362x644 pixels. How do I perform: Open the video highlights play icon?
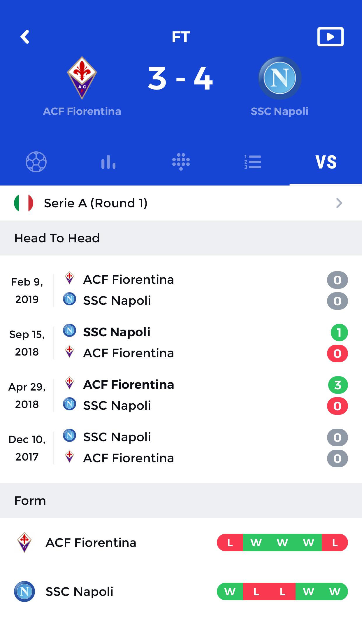click(x=330, y=37)
